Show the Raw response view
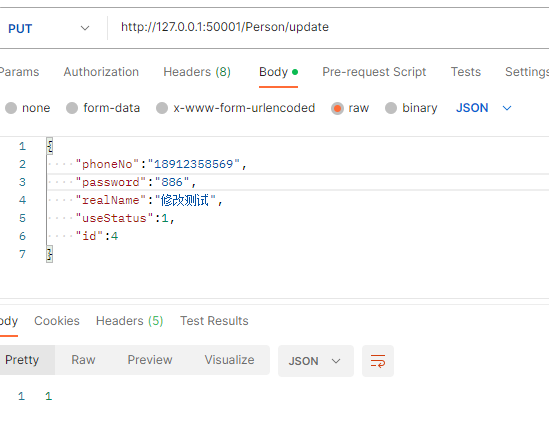 pos(83,360)
